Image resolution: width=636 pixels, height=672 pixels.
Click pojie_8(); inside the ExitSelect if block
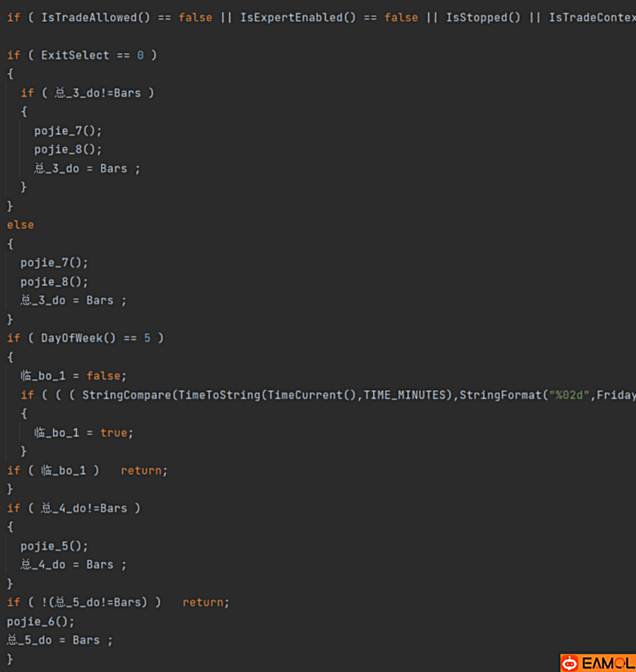(68, 150)
